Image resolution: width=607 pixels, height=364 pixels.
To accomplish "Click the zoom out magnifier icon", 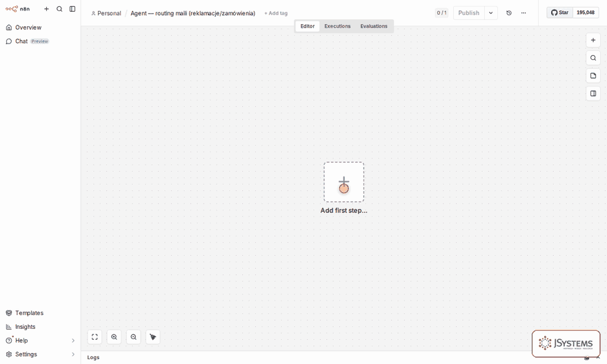I will pos(134,337).
